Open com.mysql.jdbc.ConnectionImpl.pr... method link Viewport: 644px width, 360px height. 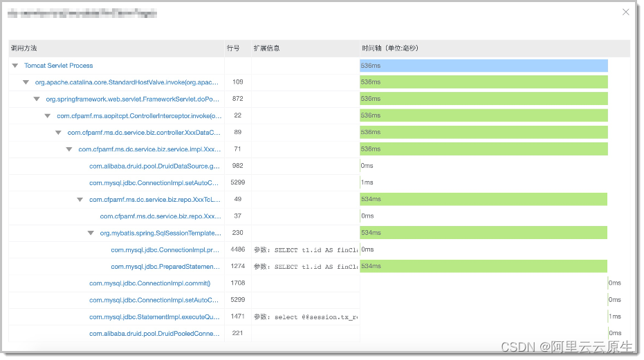coord(165,250)
